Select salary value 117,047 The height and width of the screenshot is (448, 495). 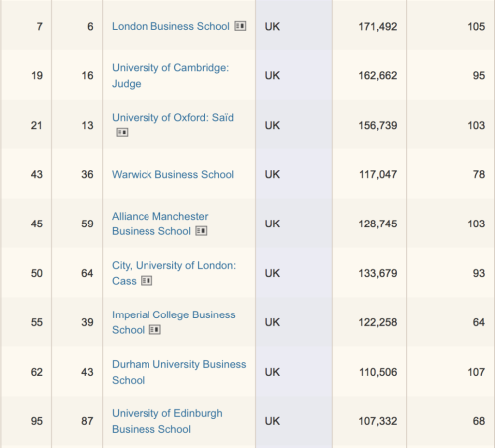coord(378,174)
